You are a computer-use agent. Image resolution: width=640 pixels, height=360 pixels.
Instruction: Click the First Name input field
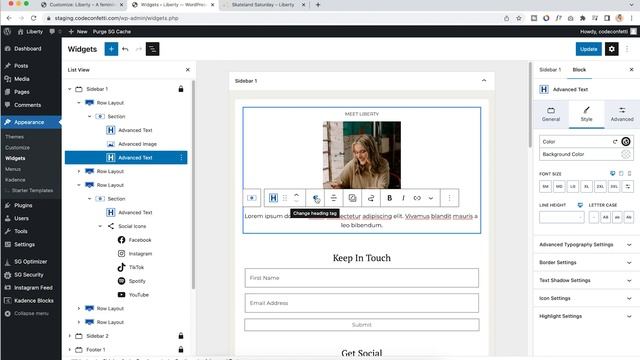[x=362, y=278]
